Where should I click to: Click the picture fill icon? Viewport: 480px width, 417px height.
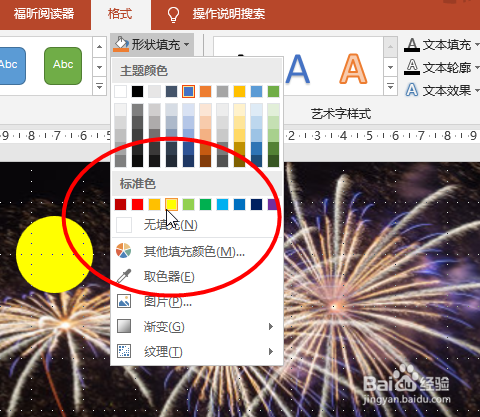pyautogui.click(x=124, y=301)
